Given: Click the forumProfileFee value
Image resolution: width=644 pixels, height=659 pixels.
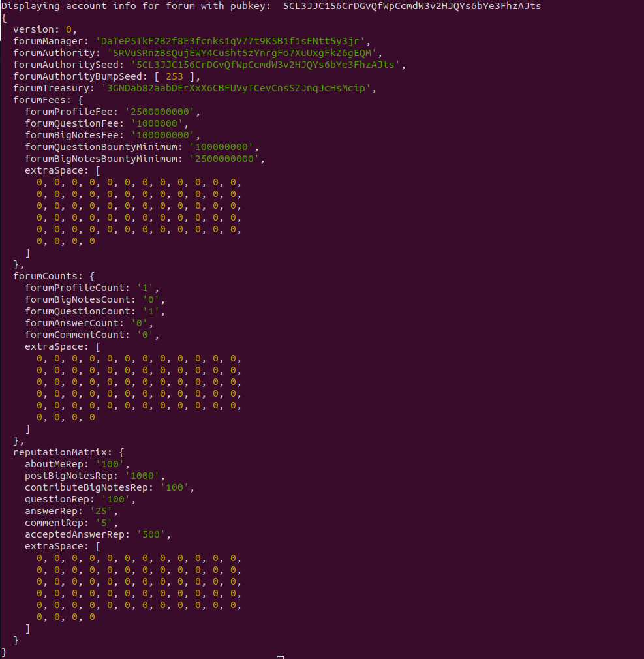Looking at the screenshot, I should [162, 112].
